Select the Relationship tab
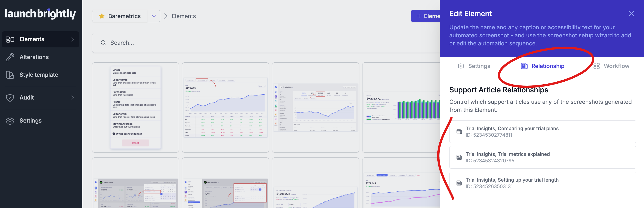The image size is (644, 208). 542,66
